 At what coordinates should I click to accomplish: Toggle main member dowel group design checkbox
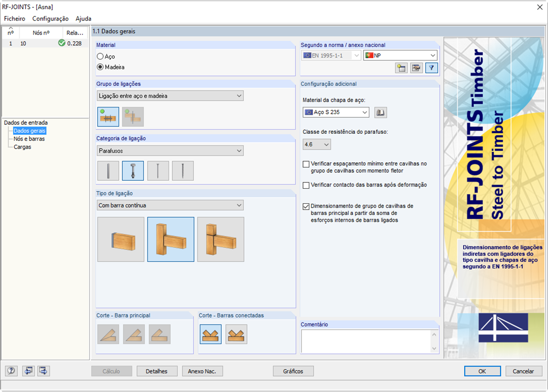click(x=306, y=207)
